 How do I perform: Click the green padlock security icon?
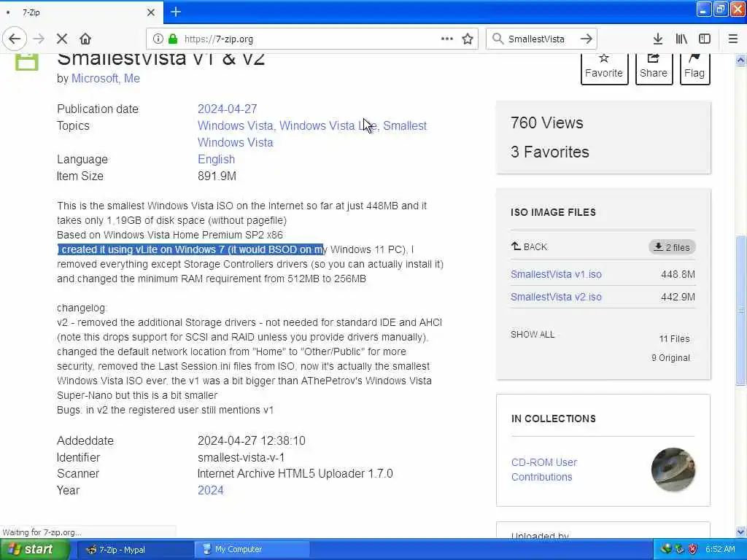point(173,39)
